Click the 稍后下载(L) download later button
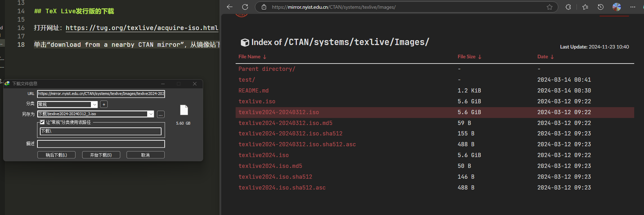Image resolution: width=644 pixels, height=215 pixels. [56, 155]
